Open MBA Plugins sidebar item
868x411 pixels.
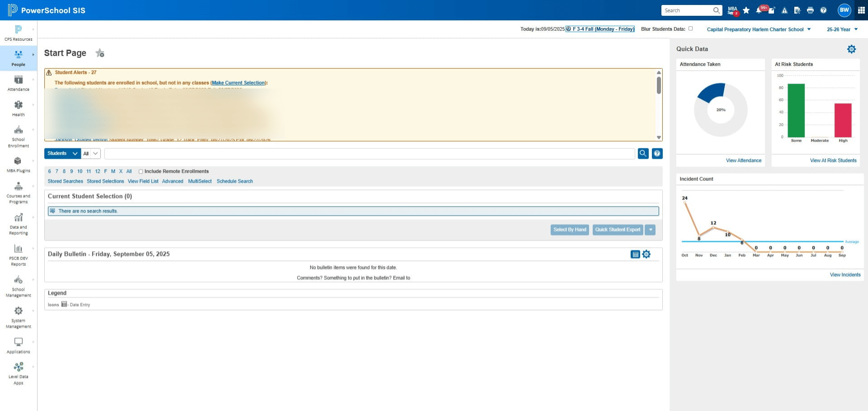tap(18, 164)
